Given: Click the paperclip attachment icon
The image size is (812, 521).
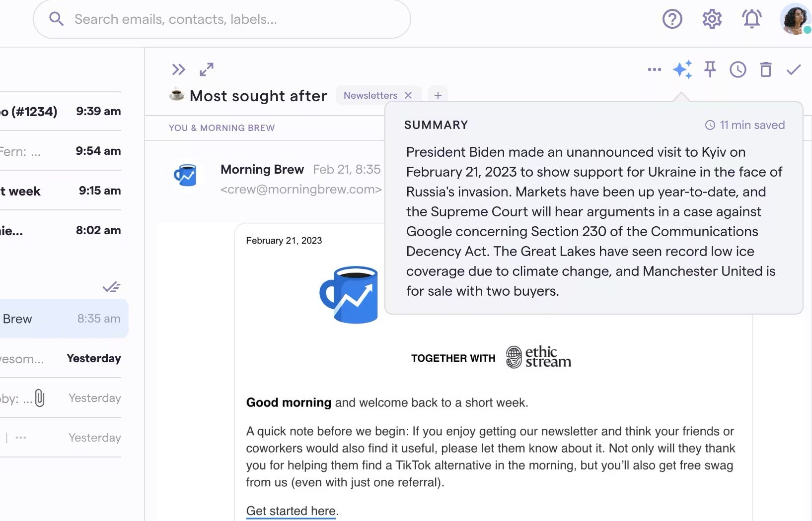Looking at the screenshot, I should (40, 398).
